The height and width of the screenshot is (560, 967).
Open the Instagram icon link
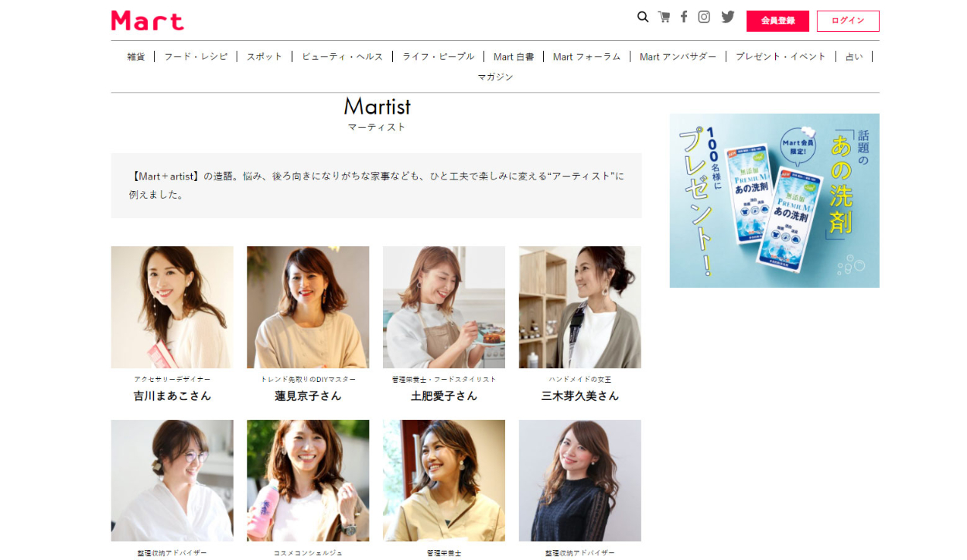[704, 17]
